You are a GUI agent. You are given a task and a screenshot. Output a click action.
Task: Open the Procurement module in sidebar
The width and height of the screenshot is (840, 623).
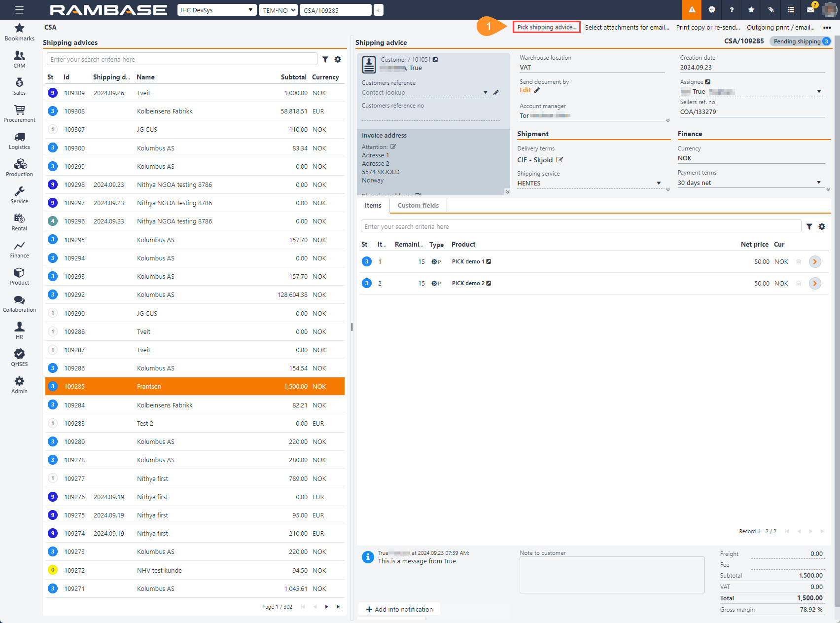pos(19,113)
